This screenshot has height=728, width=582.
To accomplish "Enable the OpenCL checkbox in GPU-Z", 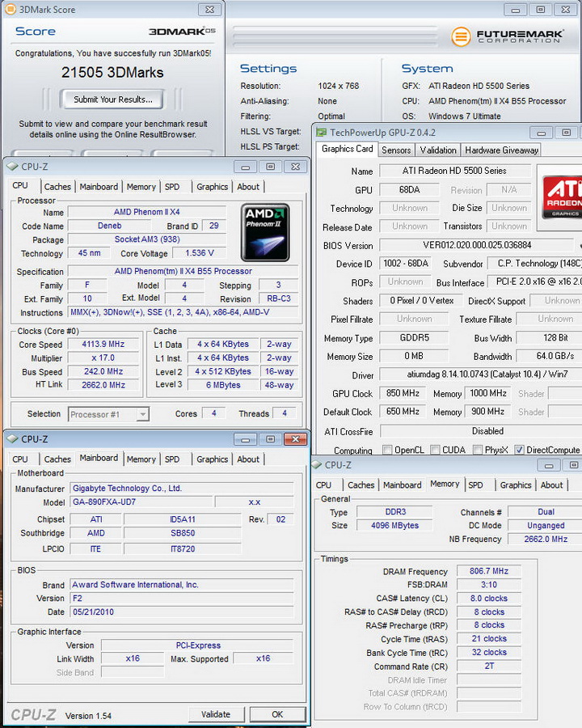I will tap(386, 450).
